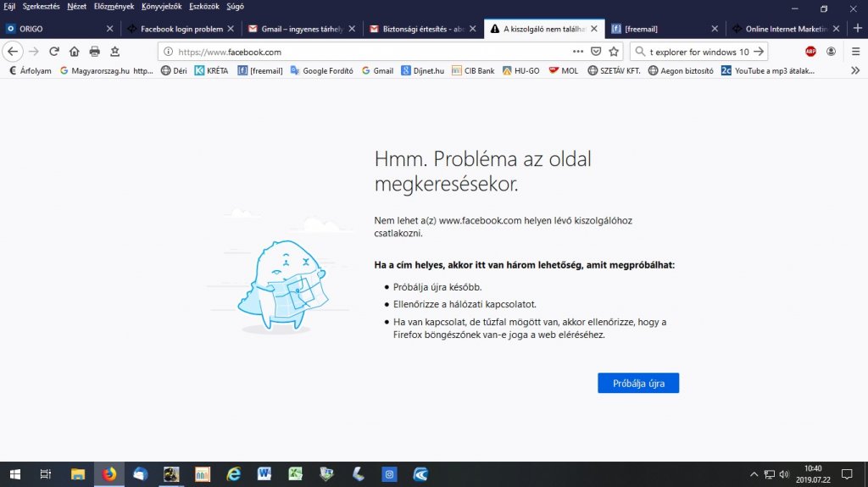Show more bookmarks with chevron
This screenshot has height=487, width=868.
point(855,70)
